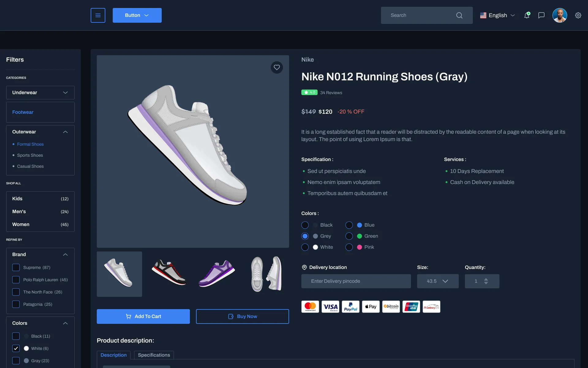Image resolution: width=588 pixels, height=368 pixels.
Task: Switch to the Specifications tab
Action: point(154,355)
